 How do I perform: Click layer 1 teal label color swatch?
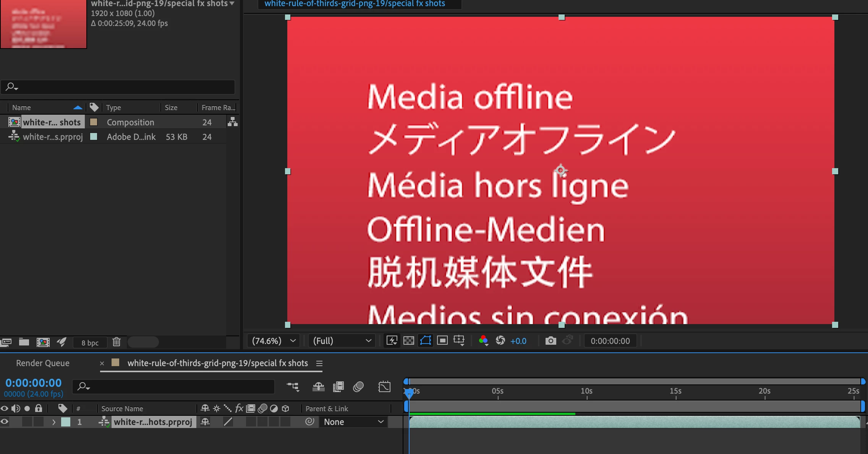click(66, 422)
